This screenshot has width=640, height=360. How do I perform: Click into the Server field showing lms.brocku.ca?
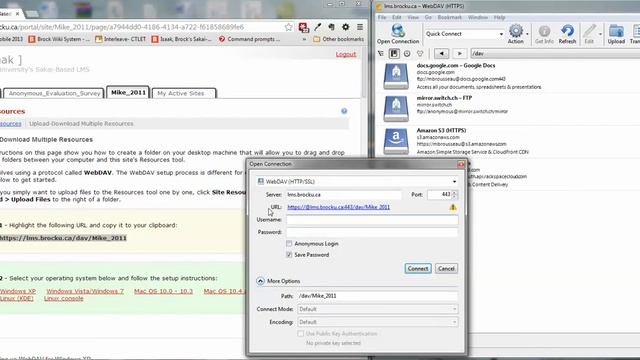[343, 195]
